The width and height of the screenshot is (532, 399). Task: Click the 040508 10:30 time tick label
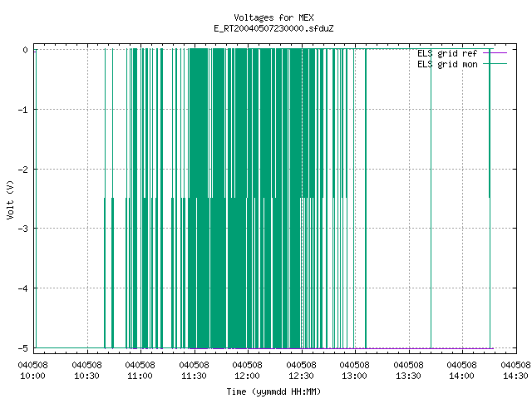point(86,371)
